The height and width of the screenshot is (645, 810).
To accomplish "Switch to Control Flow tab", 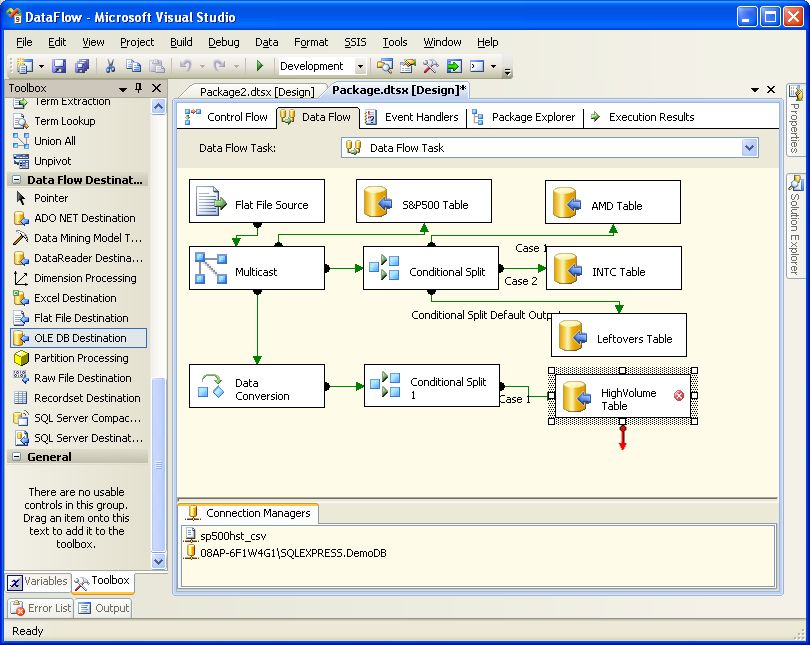I will point(227,117).
